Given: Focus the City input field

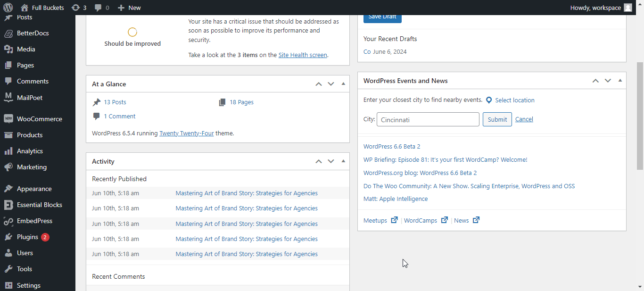Looking at the screenshot, I should (x=428, y=119).
